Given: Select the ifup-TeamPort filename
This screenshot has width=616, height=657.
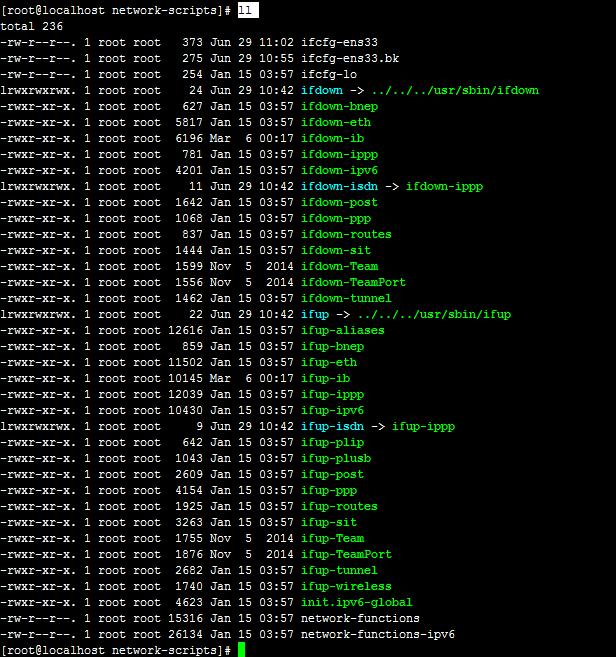Looking at the screenshot, I should tap(346, 554).
